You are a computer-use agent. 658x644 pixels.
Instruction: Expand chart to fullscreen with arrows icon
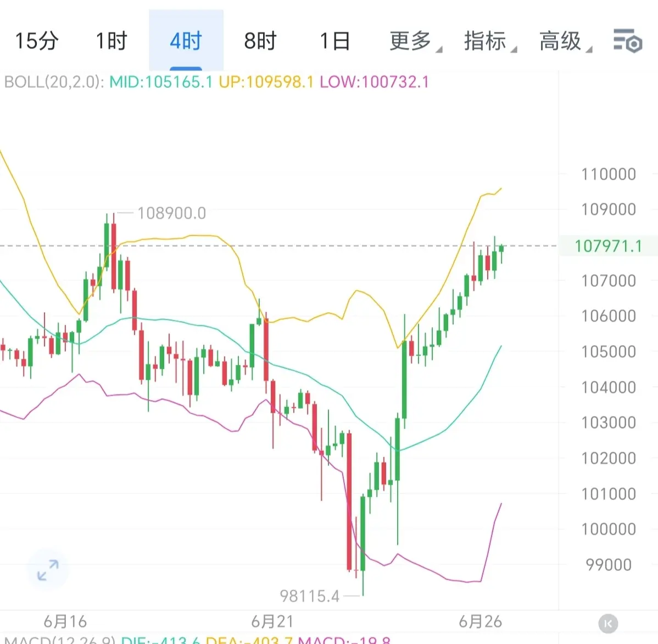(x=48, y=570)
